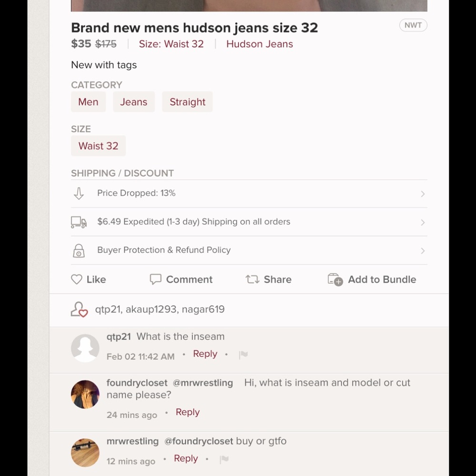The width and height of the screenshot is (476, 476).
Task: Open the Hudson Jeans brand link
Action: [259, 44]
